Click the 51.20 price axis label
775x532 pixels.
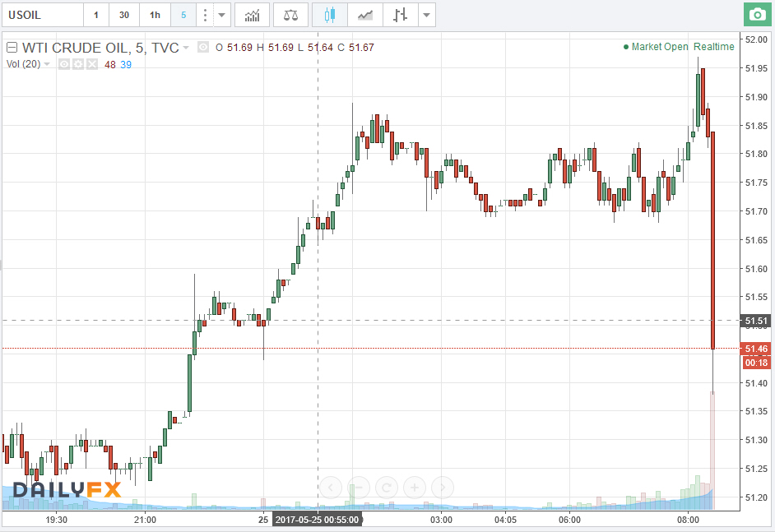756,497
